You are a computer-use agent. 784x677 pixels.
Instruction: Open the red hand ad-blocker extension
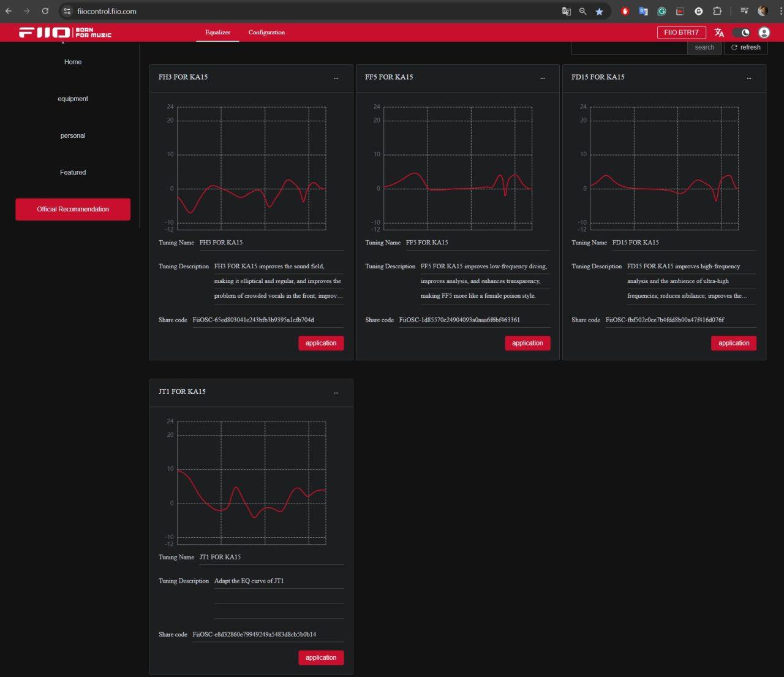(x=625, y=11)
